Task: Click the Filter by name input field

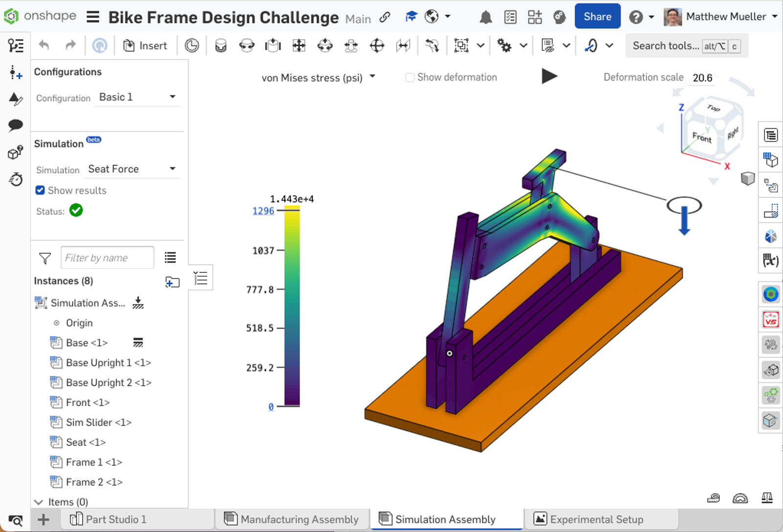Action: tap(107, 258)
